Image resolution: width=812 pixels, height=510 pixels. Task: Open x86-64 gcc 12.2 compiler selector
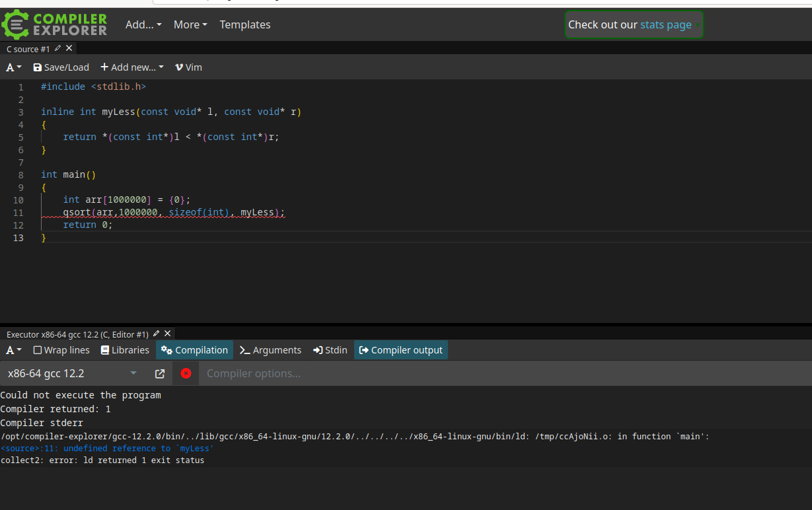pos(72,373)
